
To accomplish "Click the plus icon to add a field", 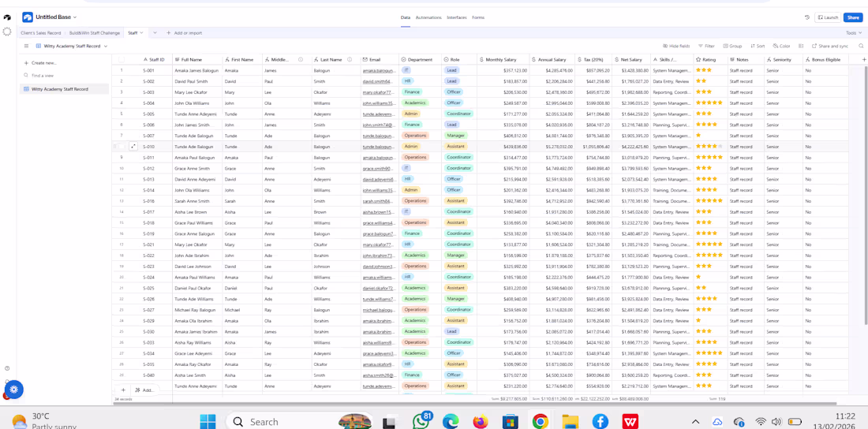I will point(864,59).
